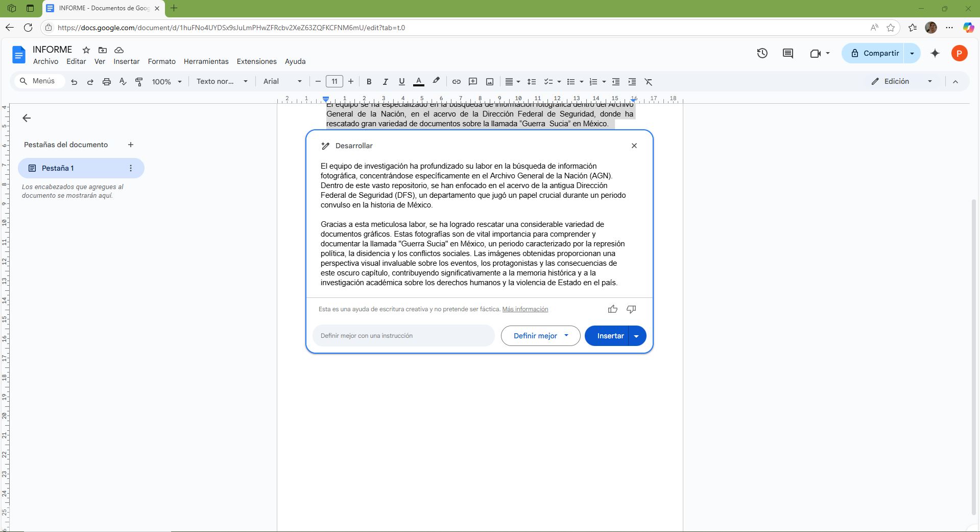This screenshot has height=532, width=980.
Task: Click the insert image icon
Action: (x=489, y=82)
